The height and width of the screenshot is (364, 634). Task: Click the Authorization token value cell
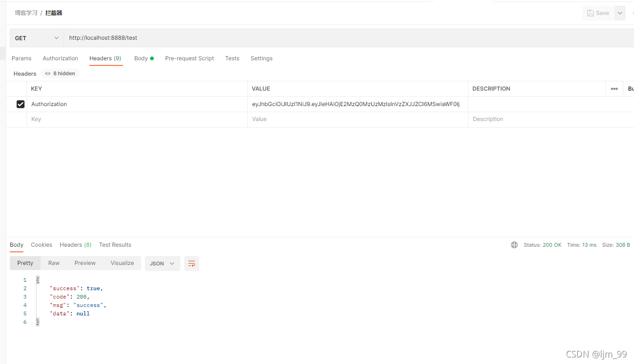(358, 104)
